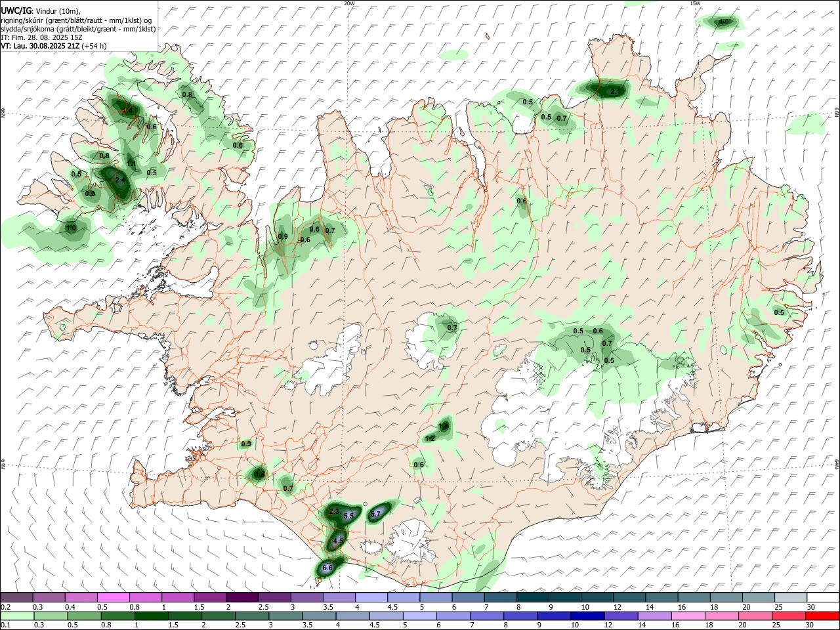The height and width of the screenshot is (630, 840).
Task: Select the 4.5 precipitation value on the map
Action: [339, 541]
